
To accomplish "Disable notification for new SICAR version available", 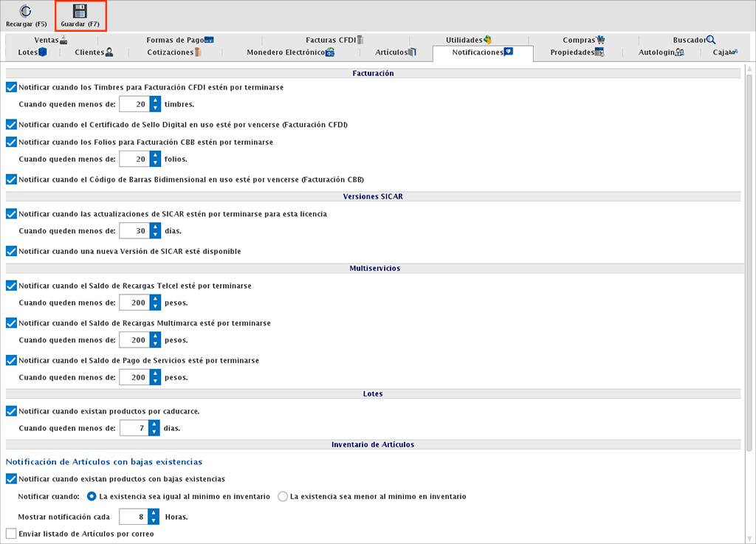I will 11,251.
